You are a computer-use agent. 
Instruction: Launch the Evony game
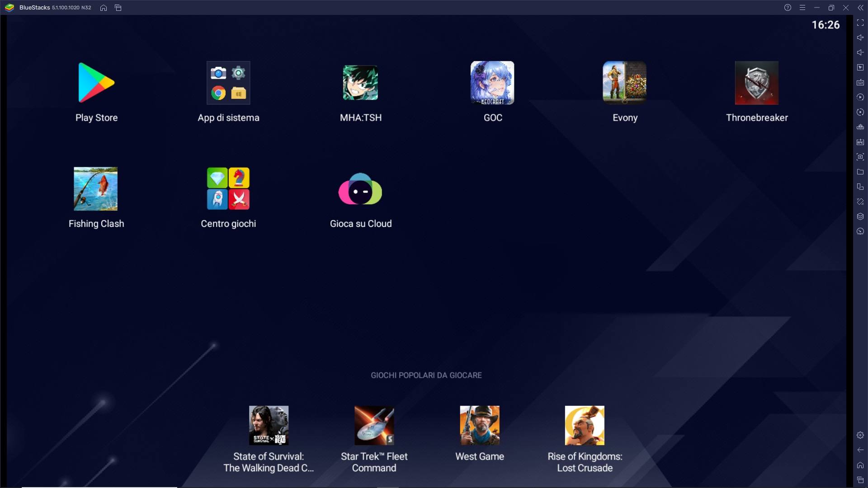click(624, 83)
